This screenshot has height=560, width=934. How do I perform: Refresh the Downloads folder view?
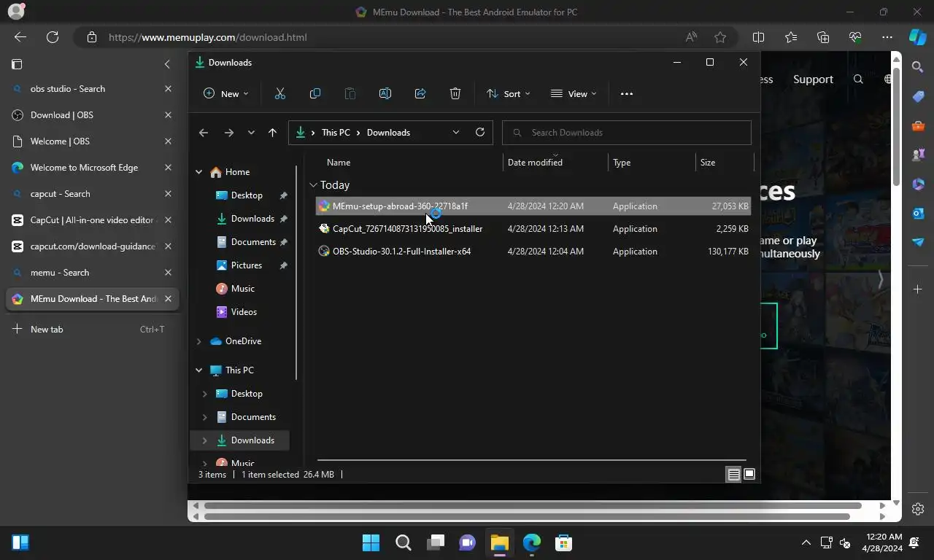pos(480,132)
